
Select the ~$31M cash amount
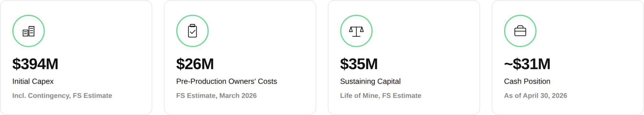tap(527, 64)
